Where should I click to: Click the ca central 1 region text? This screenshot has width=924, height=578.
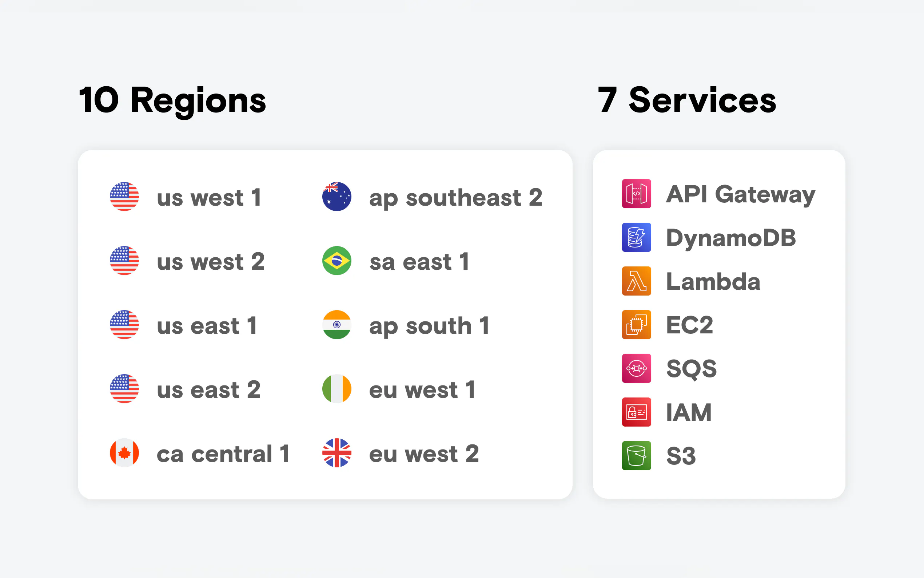pyautogui.click(x=223, y=454)
